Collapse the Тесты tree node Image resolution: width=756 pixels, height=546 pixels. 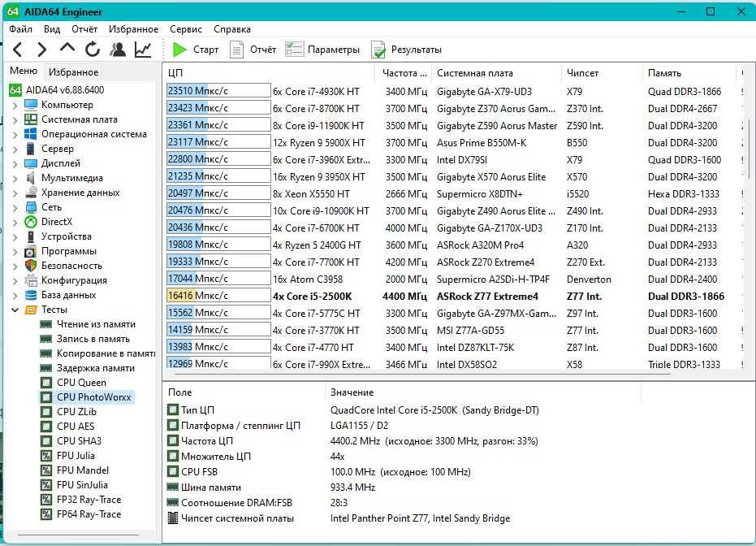(x=15, y=310)
